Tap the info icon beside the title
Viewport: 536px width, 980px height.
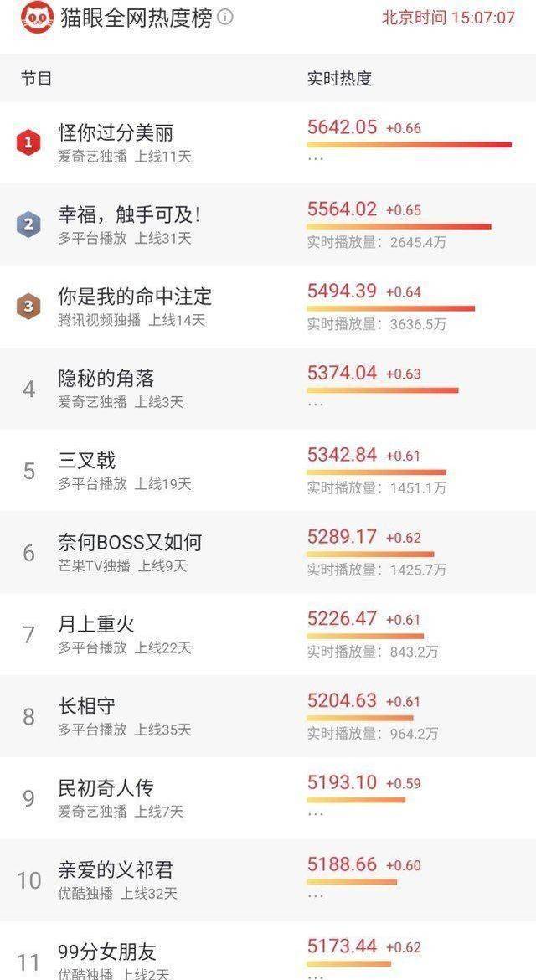point(225,18)
